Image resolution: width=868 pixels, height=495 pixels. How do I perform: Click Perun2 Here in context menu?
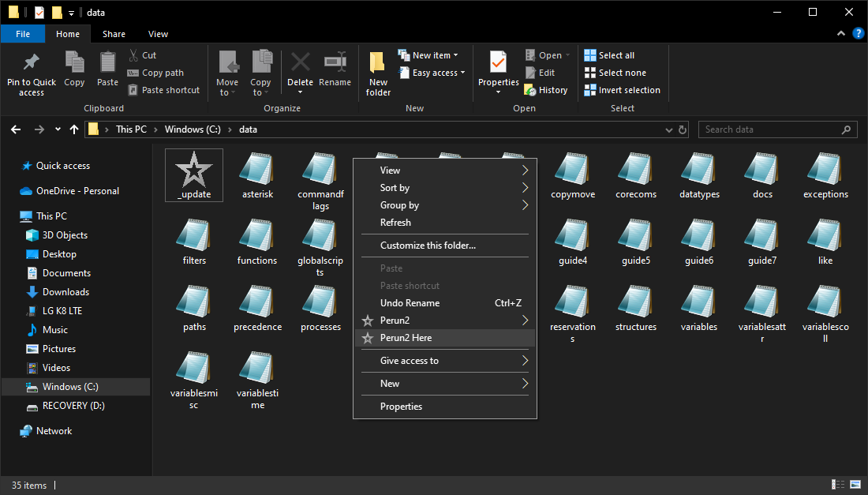pos(444,338)
